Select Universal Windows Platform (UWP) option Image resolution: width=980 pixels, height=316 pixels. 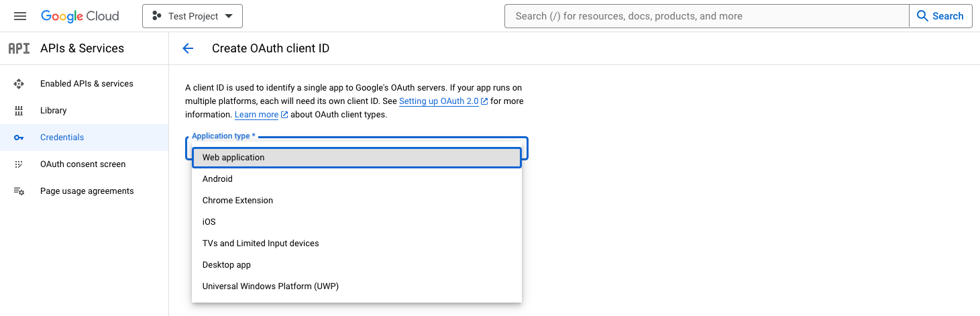[357, 286]
